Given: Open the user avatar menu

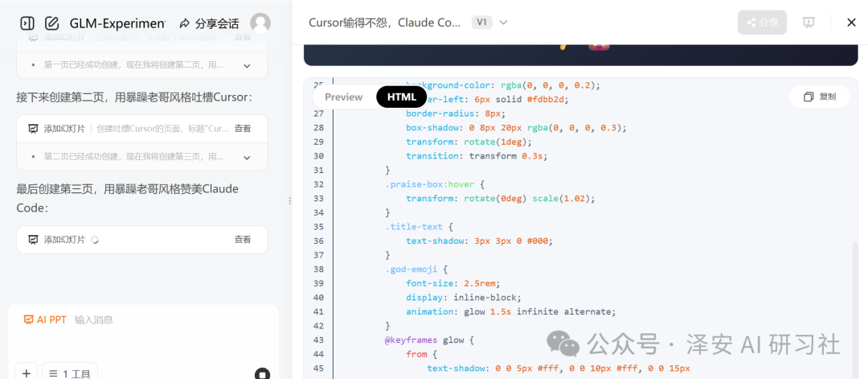Looking at the screenshot, I should click(260, 23).
